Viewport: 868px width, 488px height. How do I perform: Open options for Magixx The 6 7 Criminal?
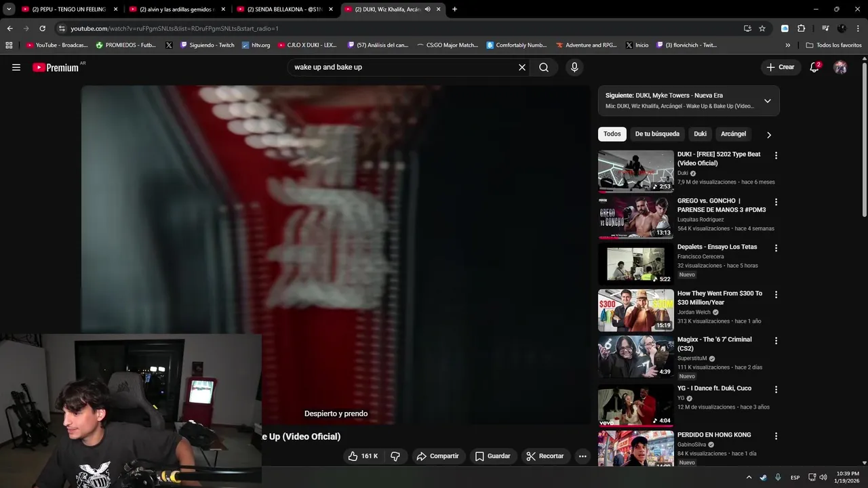(x=776, y=341)
